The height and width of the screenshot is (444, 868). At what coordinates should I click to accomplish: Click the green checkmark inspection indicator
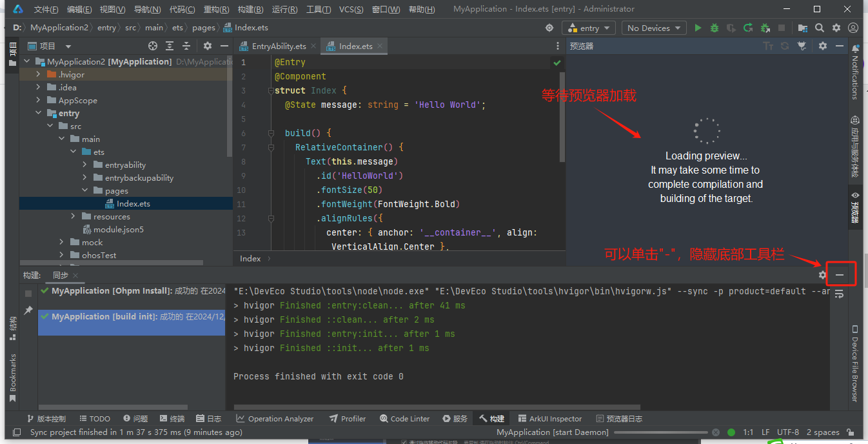(557, 63)
